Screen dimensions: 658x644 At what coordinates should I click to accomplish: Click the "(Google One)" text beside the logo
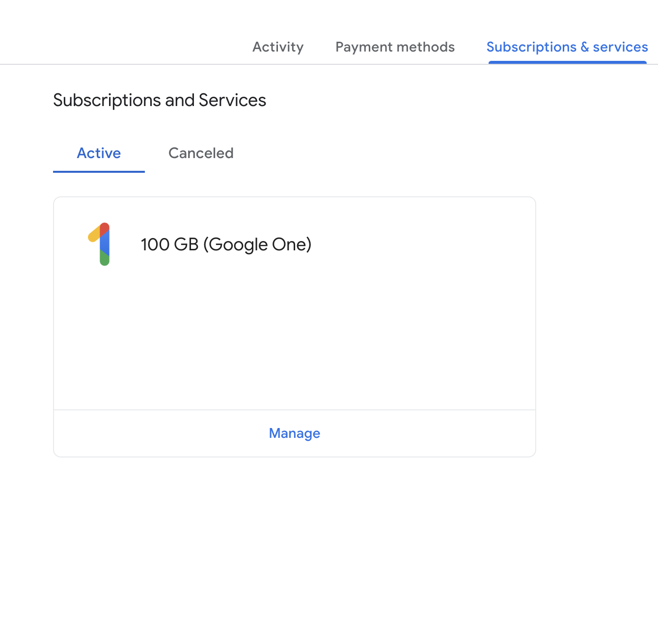[x=257, y=244]
